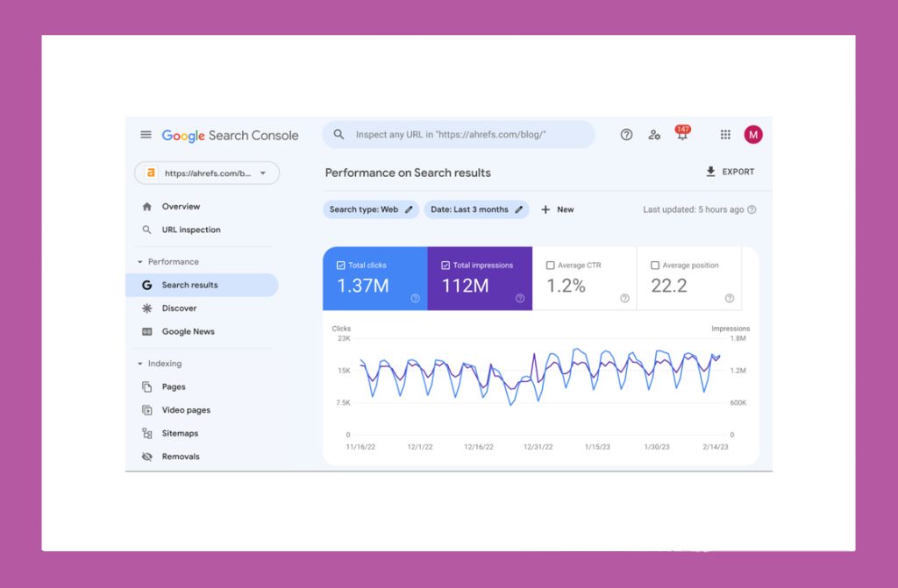Viewport: 898px width, 588px height.
Task: Open Sitemaps in the sidebar
Action: 180,434
